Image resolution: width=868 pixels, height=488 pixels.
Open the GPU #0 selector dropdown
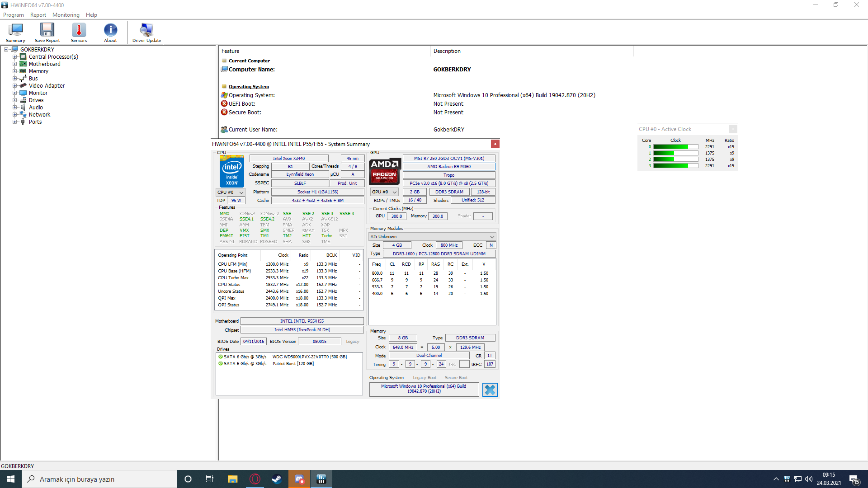point(384,192)
